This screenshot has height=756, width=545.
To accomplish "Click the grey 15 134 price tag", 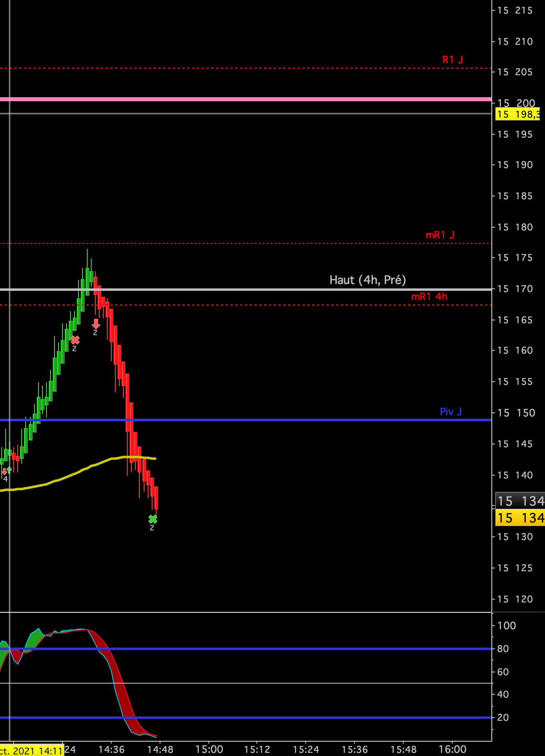I will 520,501.
